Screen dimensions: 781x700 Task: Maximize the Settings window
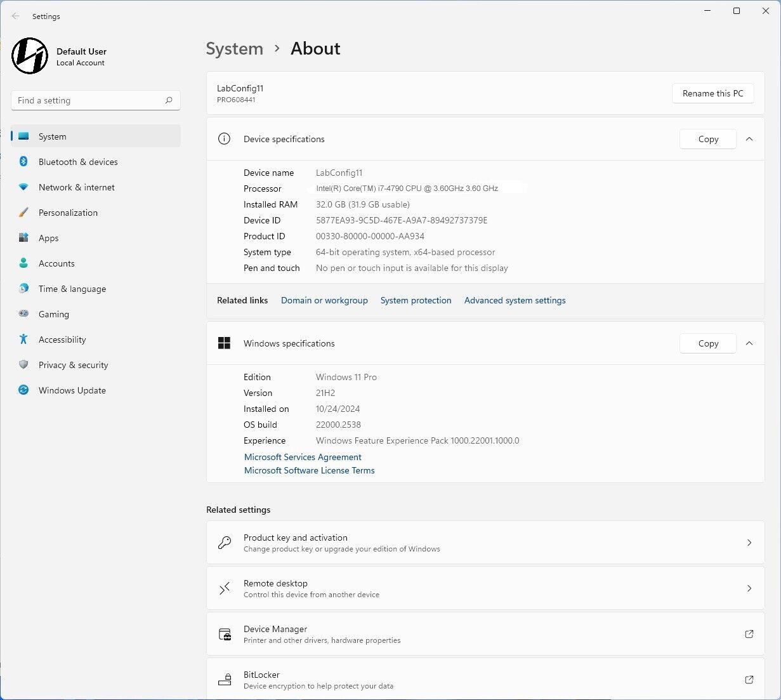(737, 11)
